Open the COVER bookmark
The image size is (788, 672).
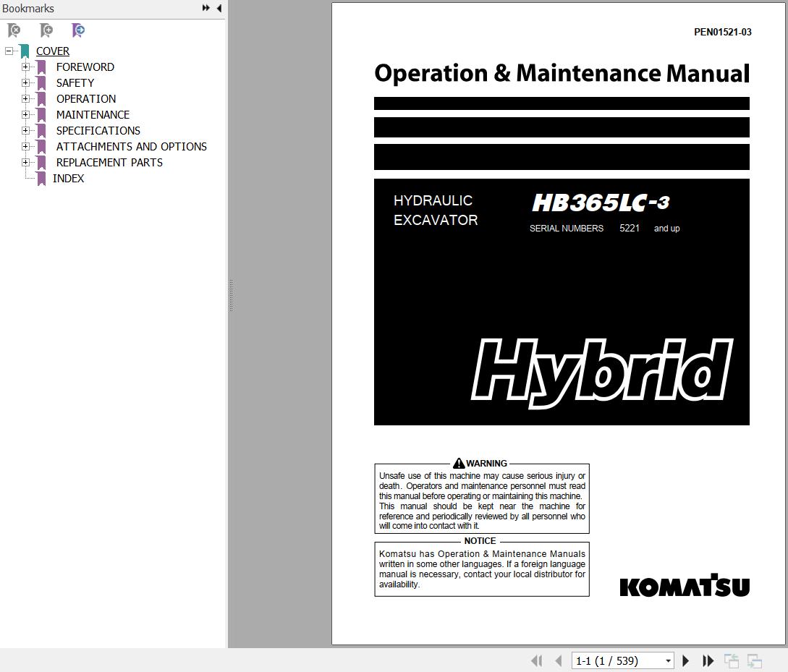[53, 51]
